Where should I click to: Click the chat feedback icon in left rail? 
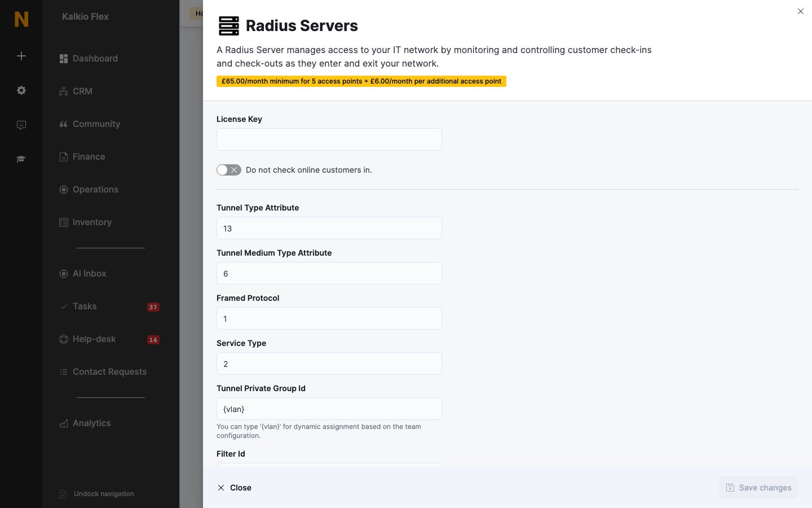point(21,125)
